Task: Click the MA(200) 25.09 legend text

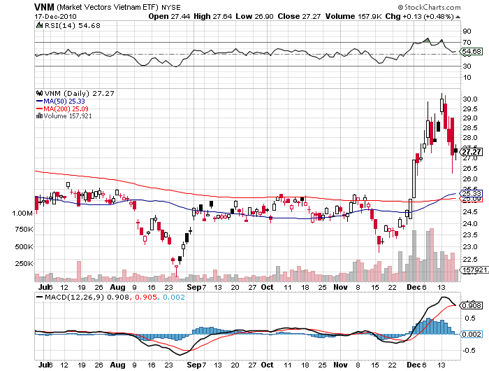Action: click(x=66, y=109)
